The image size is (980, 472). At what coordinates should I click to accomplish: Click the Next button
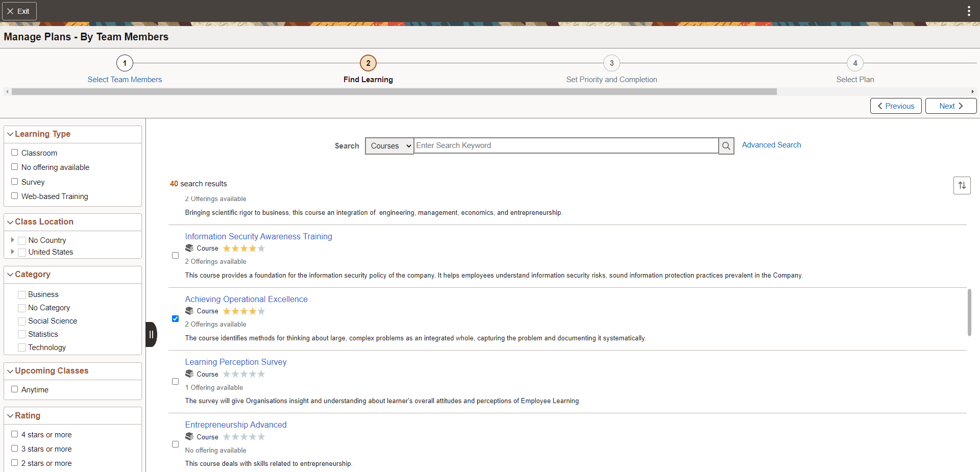pyautogui.click(x=950, y=106)
